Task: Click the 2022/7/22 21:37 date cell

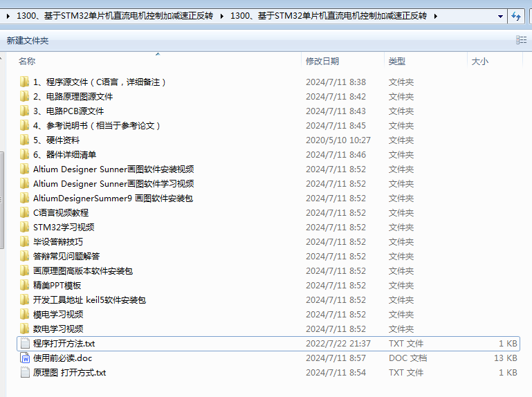Action: [x=338, y=343]
